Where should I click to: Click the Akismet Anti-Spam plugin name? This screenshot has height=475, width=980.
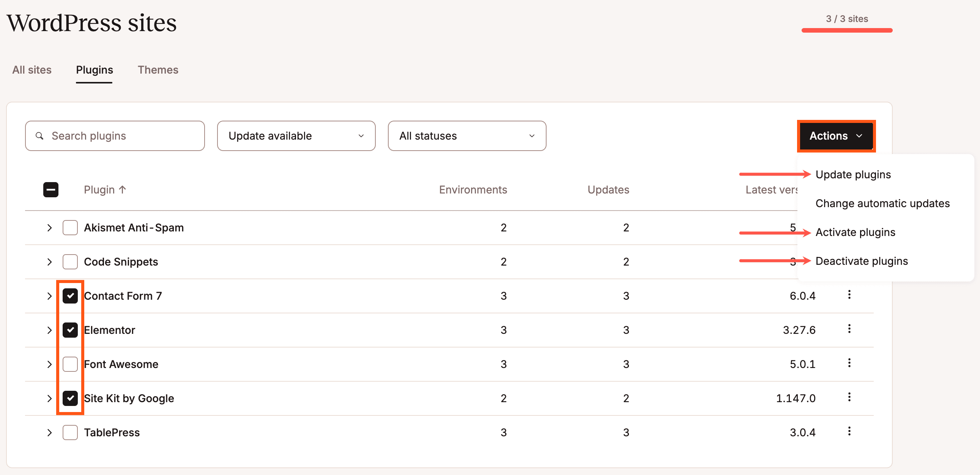point(134,228)
